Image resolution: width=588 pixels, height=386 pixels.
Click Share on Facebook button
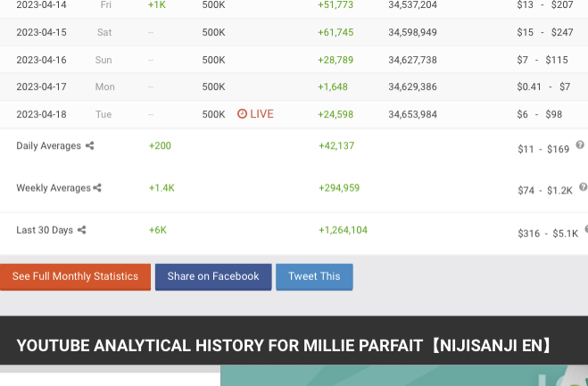(213, 277)
